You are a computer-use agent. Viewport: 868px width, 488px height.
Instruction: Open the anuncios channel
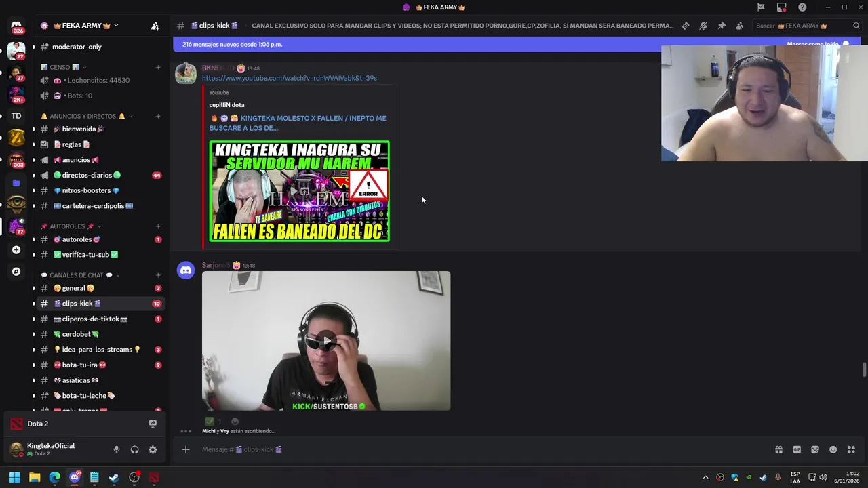tap(100, 160)
